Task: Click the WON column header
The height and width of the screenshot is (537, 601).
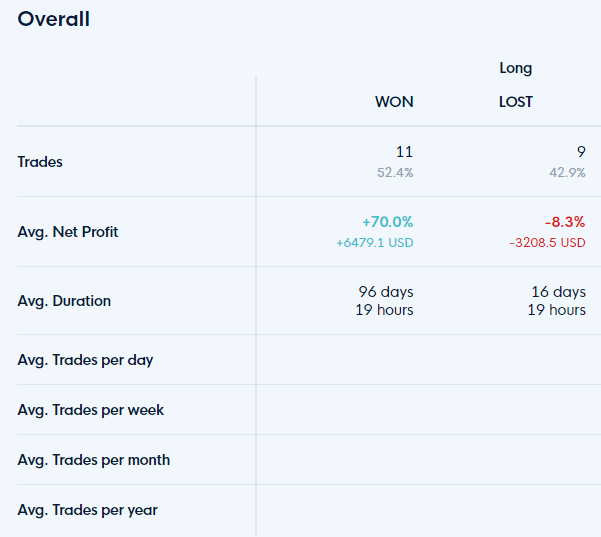Action: (x=394, y=102)
